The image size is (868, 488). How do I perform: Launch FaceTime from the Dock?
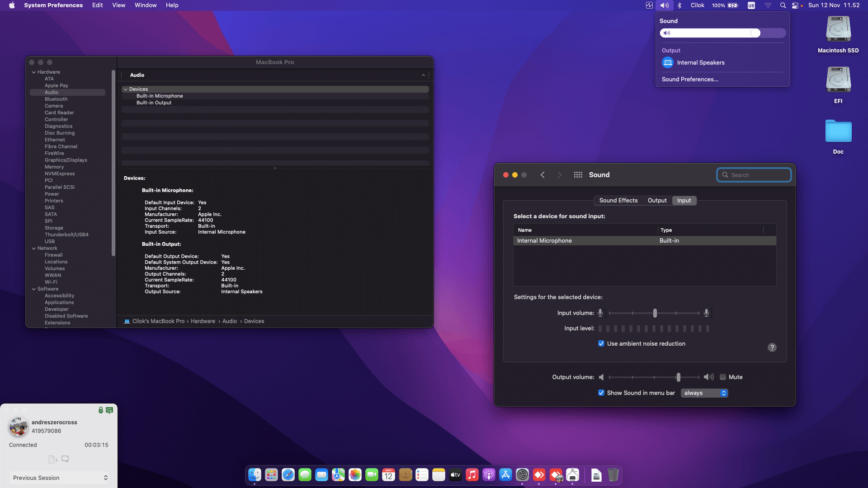click(x=372, y=475)
